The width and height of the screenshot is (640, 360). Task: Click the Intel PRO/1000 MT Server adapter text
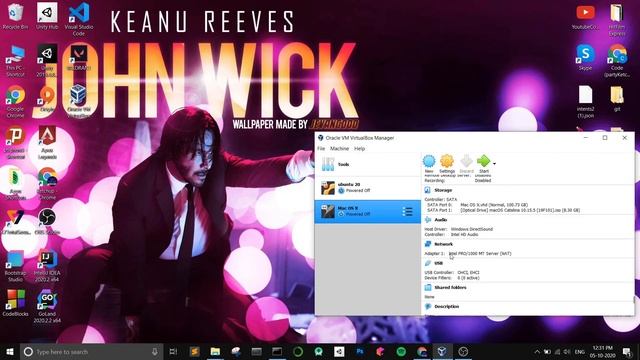point(480,253)
